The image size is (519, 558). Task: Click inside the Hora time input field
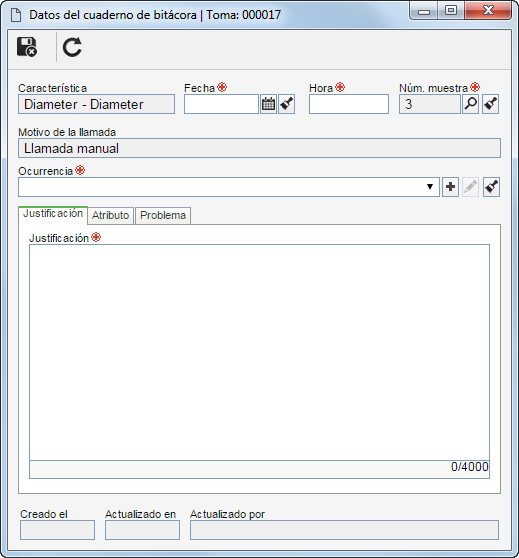(x=348, y=104)
